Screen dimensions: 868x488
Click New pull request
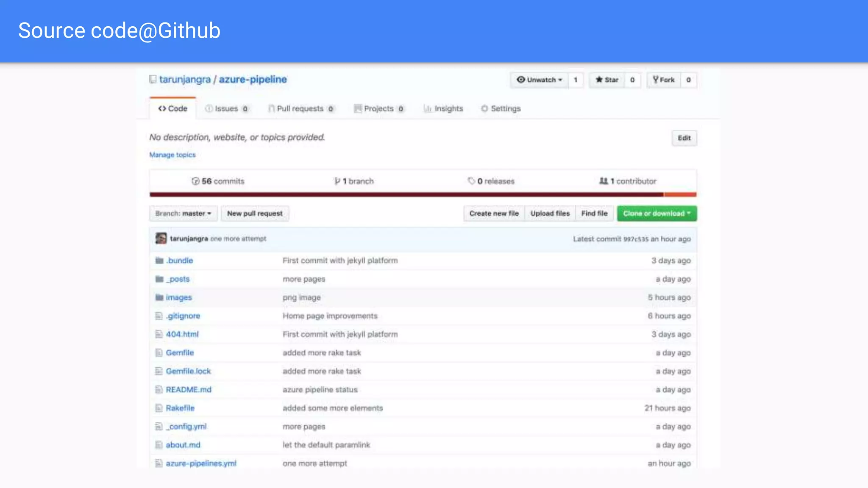coord(255,213)
